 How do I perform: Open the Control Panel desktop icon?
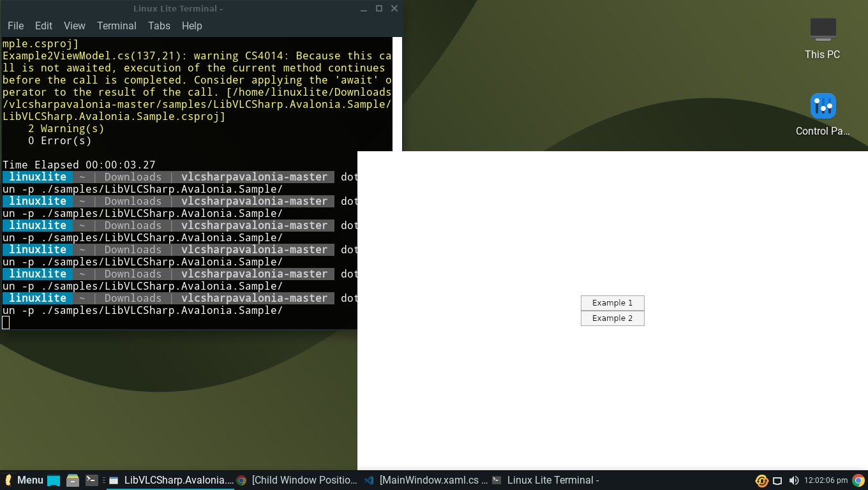(x=823, y=108)
